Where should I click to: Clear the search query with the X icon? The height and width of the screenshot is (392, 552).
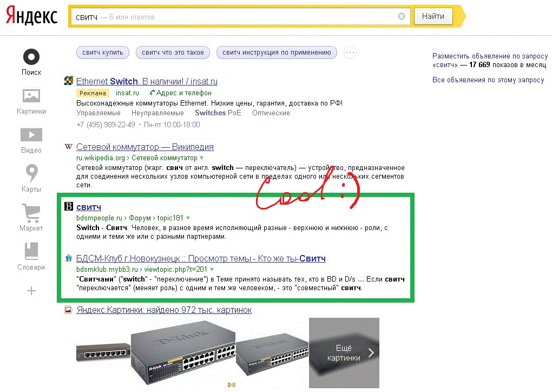tap(402, 16)
